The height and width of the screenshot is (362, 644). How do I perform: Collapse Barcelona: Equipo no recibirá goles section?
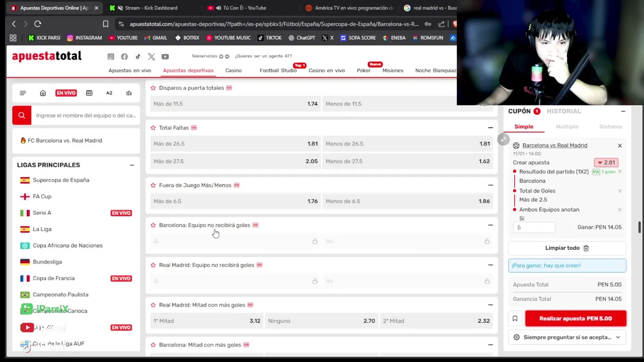pyautogui.click(x=491, y=225)
